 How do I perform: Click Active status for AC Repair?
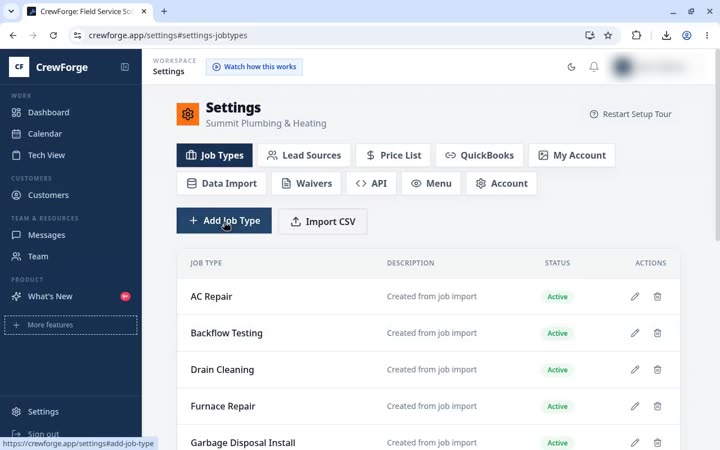557,297
